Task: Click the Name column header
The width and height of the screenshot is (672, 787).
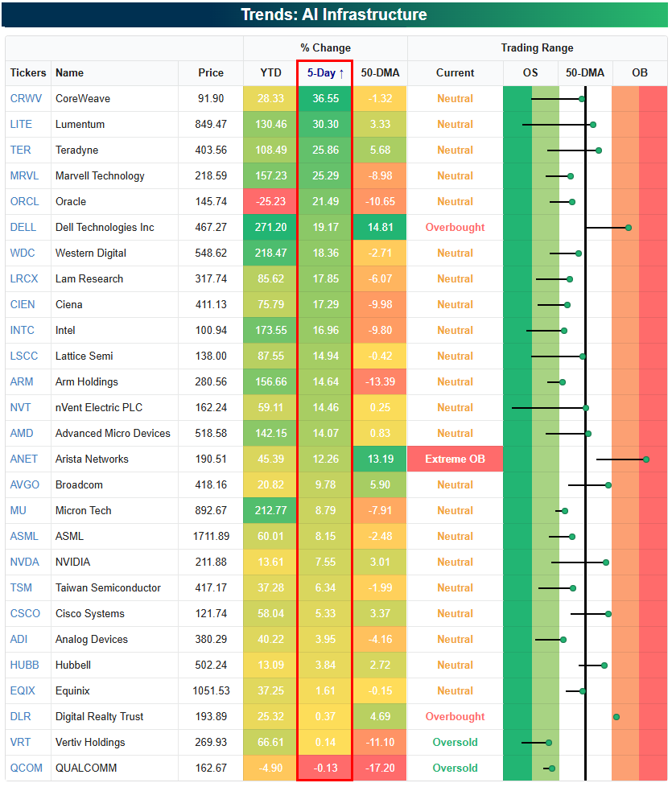Action: point(69,72)
